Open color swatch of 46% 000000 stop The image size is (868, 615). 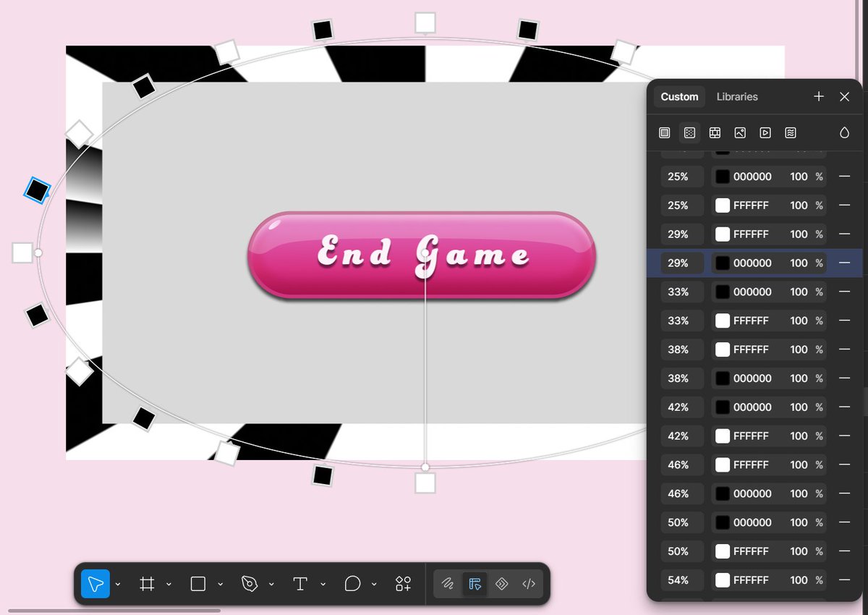pyautogui.click(x=723, y=493)
